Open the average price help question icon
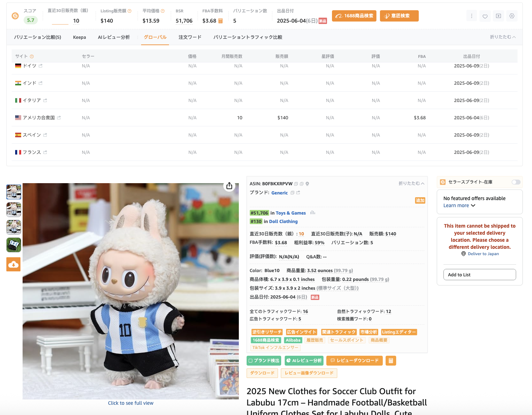The image size is (532, 415). (163, 11)
